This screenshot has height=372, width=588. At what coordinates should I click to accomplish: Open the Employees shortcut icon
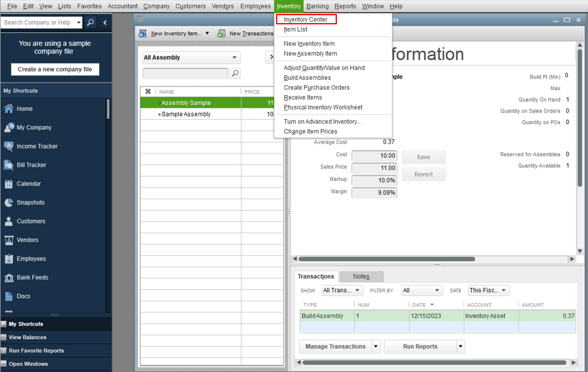pyautogui.click(x=9, y=259)
